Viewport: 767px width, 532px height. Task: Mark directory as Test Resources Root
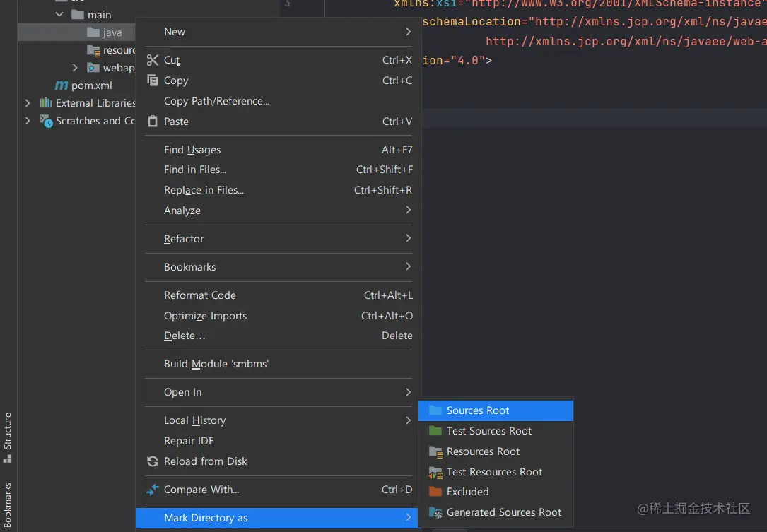point(496,472)
